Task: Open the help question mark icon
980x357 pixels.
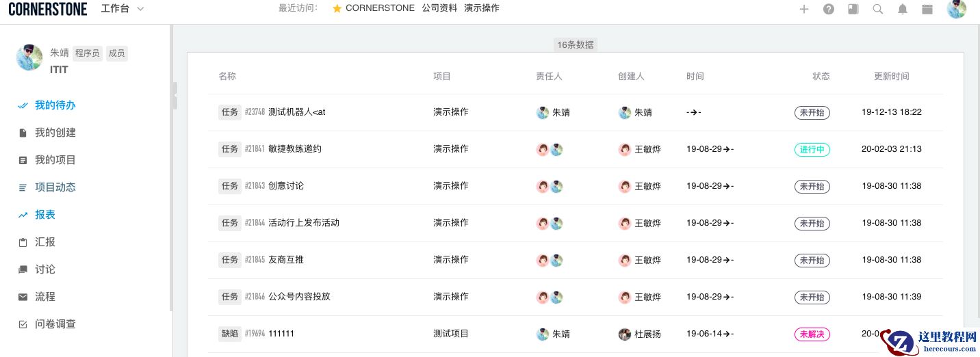Action: [829, 9]
